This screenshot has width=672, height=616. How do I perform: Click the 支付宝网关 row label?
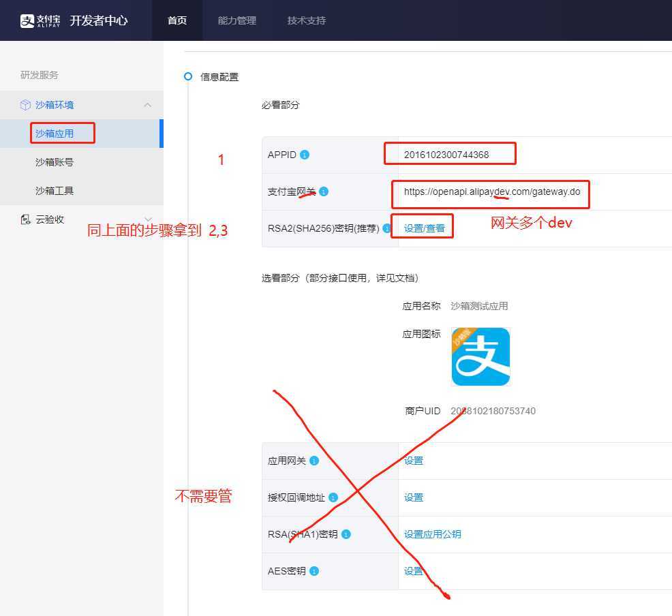pyautogui.click(x=292, y=191)
